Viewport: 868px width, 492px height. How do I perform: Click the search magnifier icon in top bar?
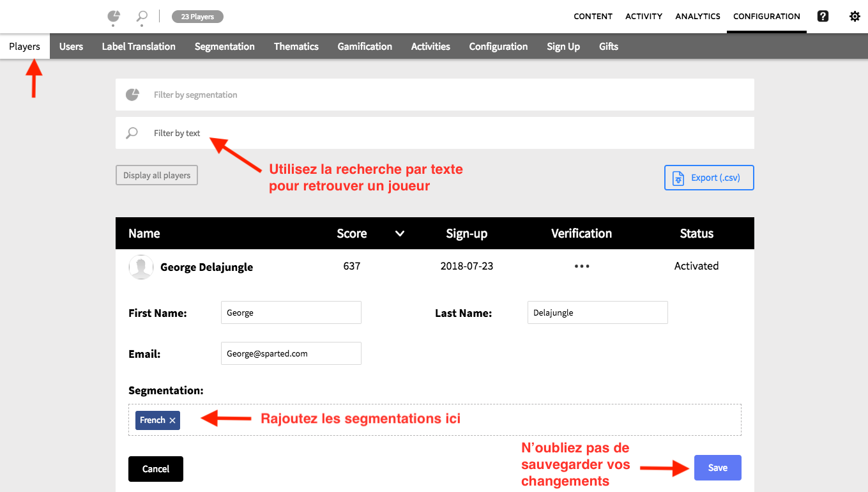[x=142, y=17]
